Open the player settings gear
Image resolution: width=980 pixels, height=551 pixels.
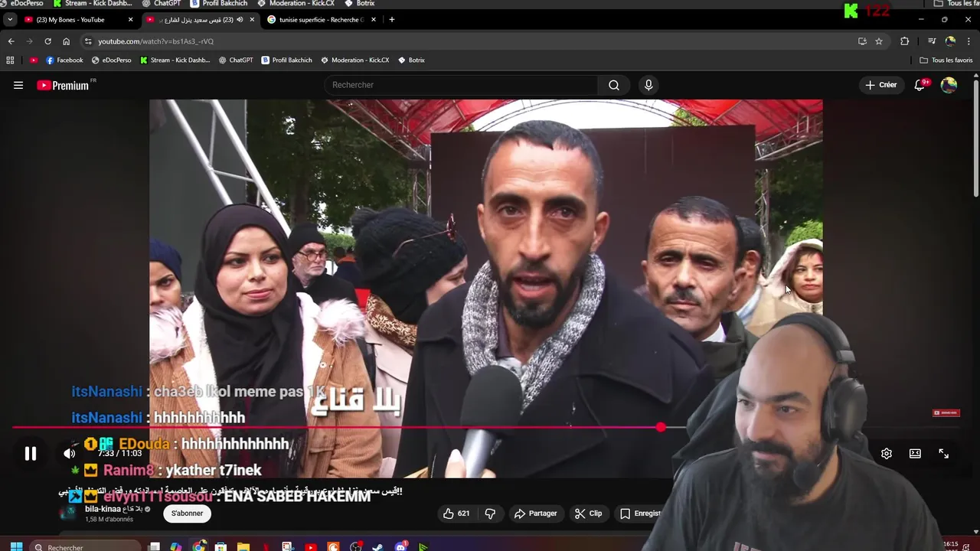887,454
